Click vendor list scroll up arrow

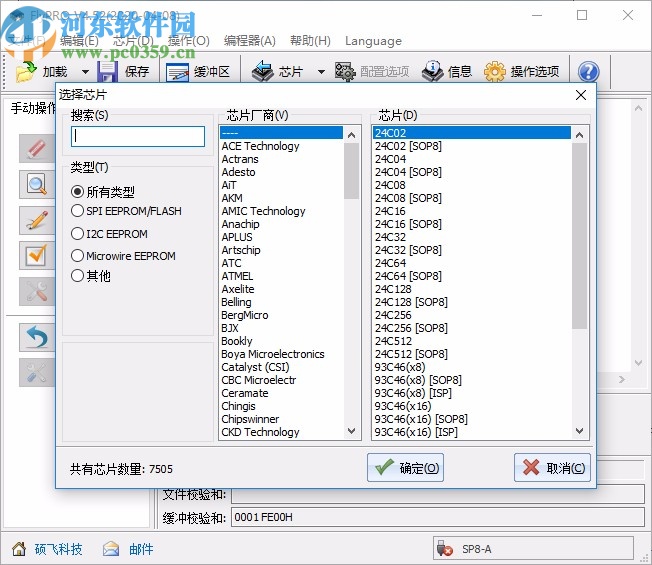click(x=351, y=135)
